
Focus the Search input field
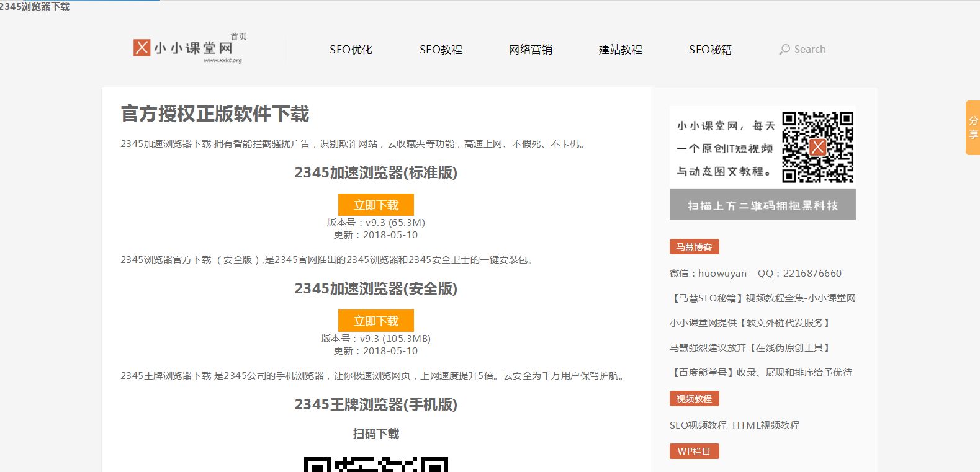tap(810, 49)
